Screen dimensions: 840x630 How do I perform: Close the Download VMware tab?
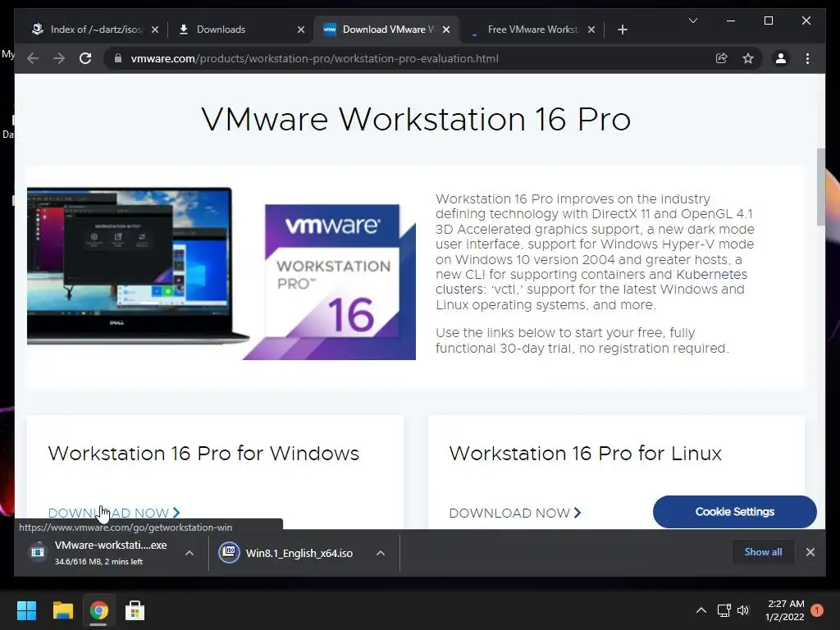pos(446,30)
